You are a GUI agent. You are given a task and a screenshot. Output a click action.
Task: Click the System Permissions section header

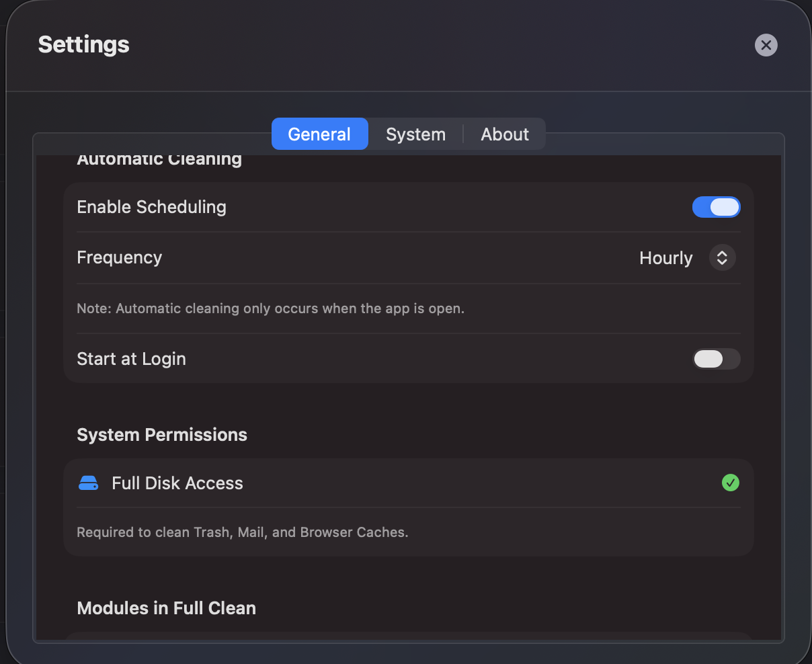point(162,434)
